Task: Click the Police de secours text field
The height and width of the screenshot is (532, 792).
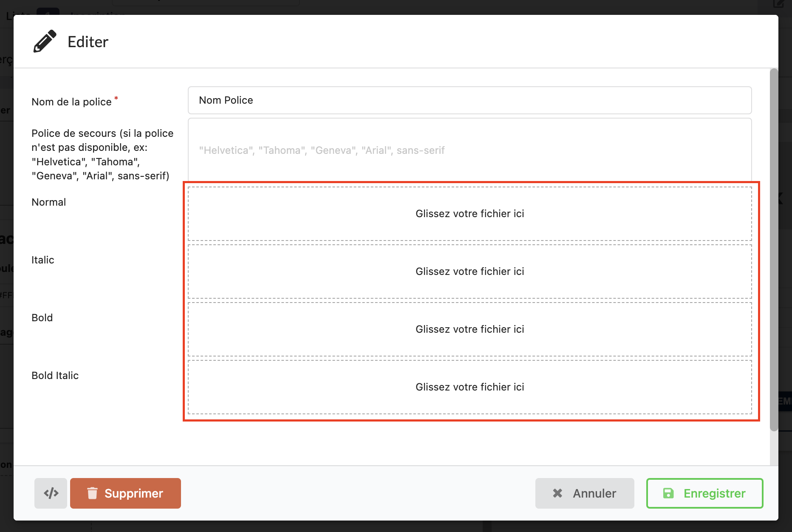Action: (470, 150)
